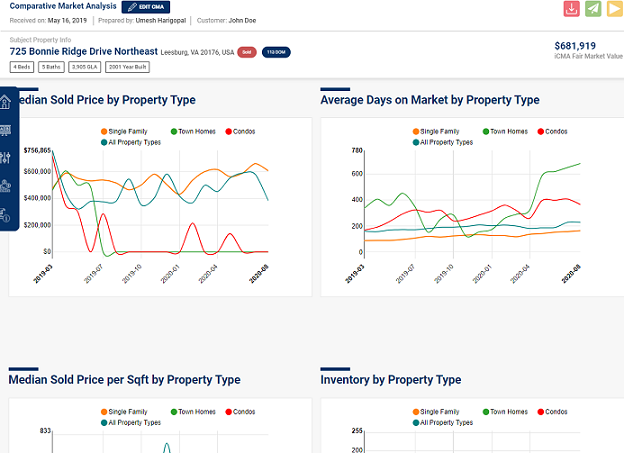The height and width of the screenshot is (453, 624).
Task: Click the red Sold status badge
Action: click(247, 52)
